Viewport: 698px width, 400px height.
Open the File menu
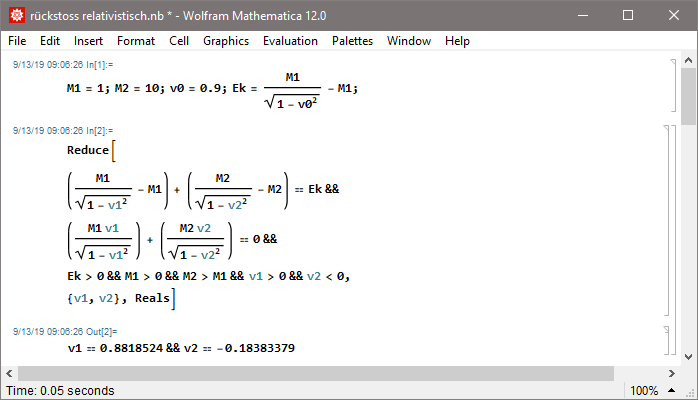point(17,41)
